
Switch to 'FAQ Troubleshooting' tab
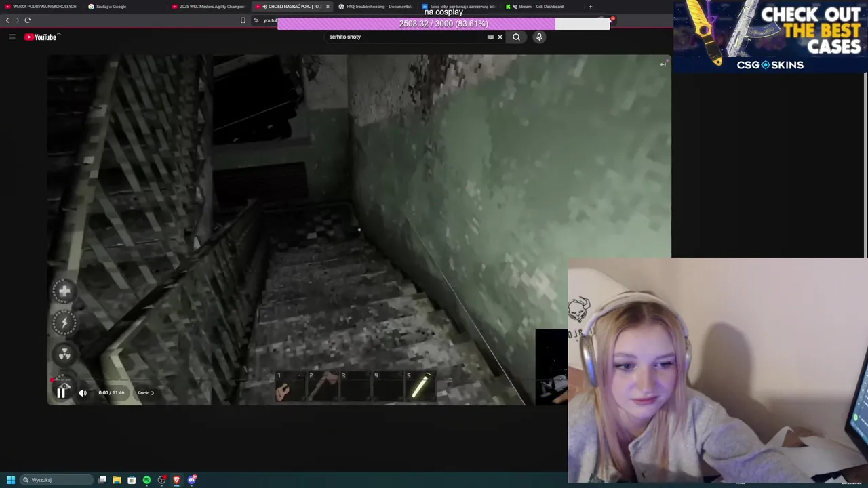375,7
